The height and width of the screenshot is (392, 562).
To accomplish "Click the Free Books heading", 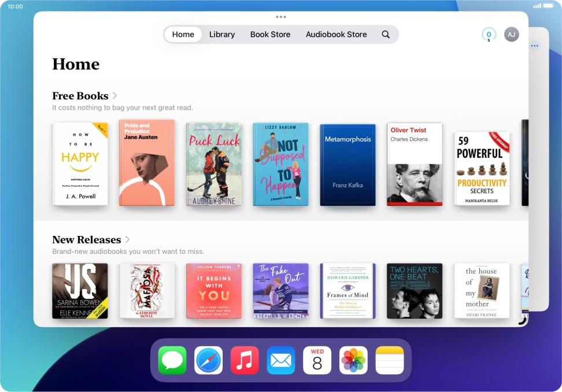I will point(80,95).
